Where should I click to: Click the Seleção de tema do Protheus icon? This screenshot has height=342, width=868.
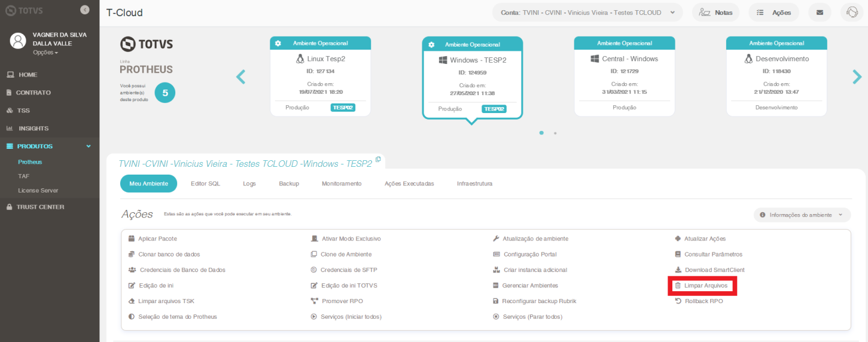coord(132,316)
